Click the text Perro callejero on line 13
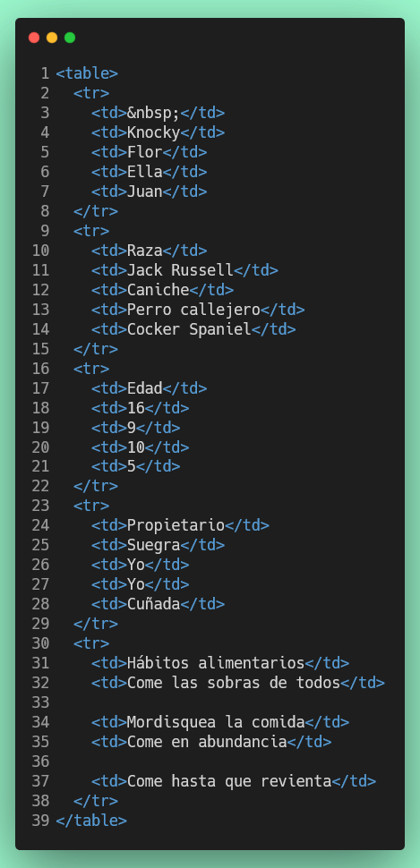 click(x=193, y=310)
